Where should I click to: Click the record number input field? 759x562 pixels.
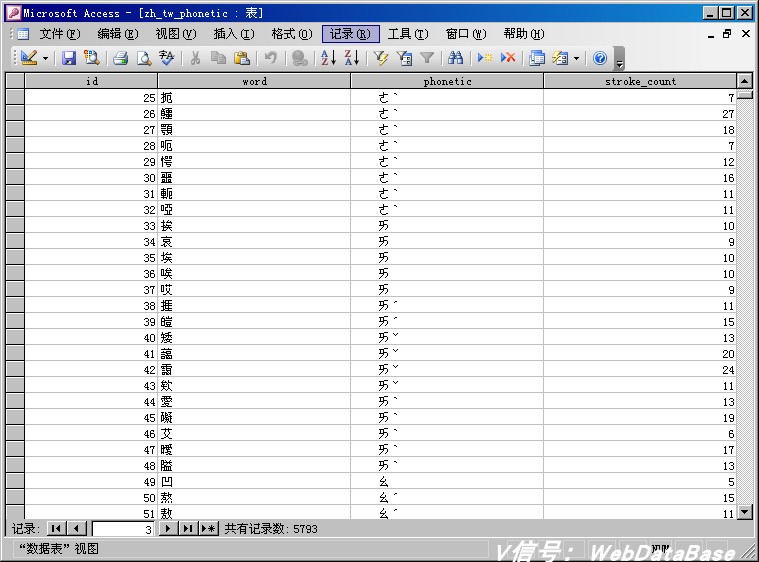tap(123, 529)
